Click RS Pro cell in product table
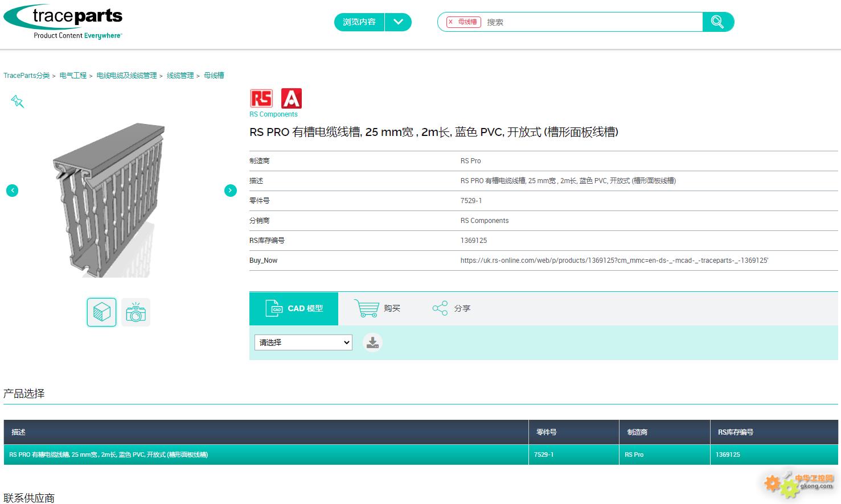 pos(634,455)
